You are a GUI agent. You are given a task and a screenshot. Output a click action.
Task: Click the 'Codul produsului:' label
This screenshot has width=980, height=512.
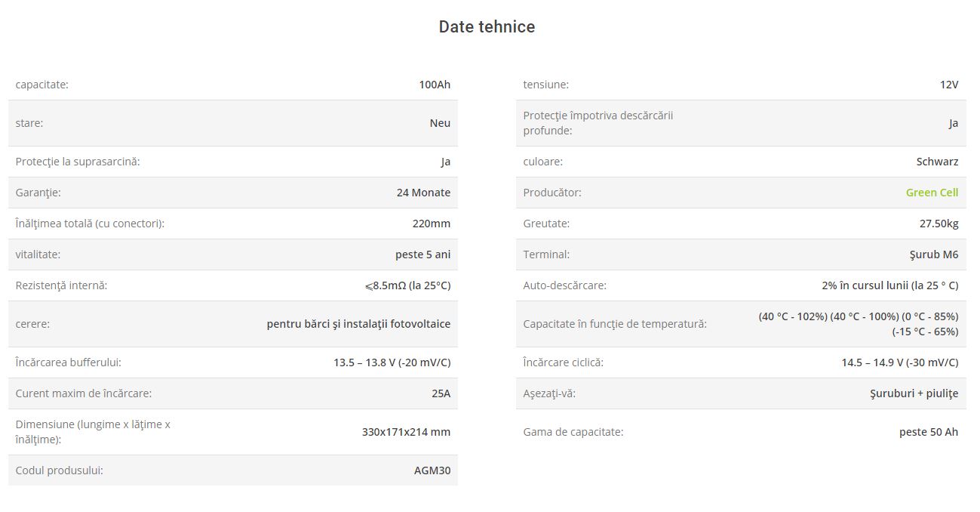(59, 470)
